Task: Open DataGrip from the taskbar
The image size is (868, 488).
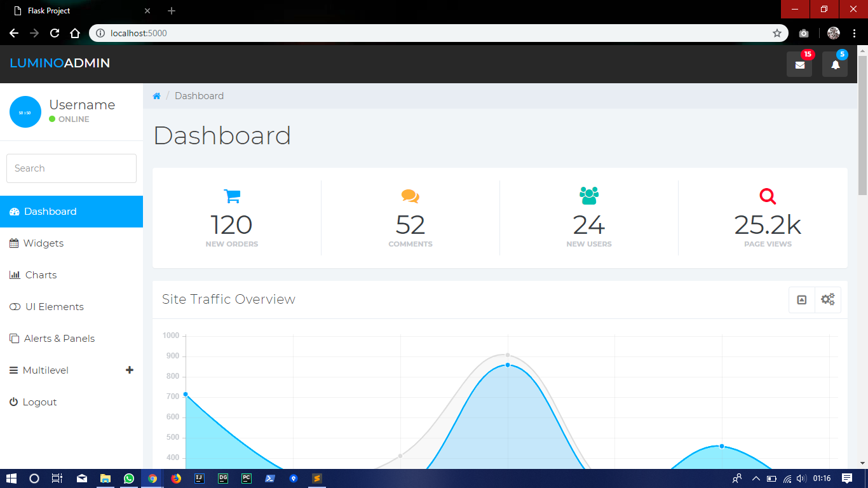Action: [223, 478]
